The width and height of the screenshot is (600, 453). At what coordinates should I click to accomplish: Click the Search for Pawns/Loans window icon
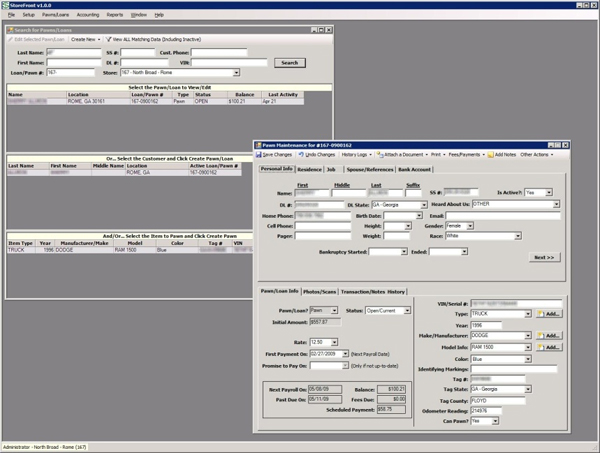pyautogui.click(x=11, y=30)
